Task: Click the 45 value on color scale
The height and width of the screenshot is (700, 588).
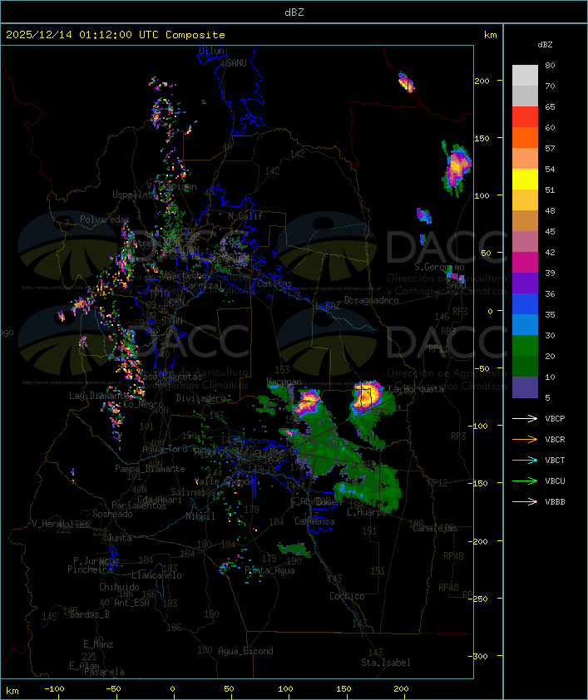Action: click(x=550, y=232)
